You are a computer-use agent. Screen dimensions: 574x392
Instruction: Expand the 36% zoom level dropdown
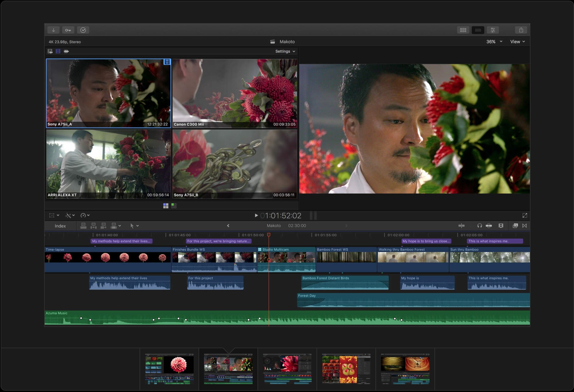point(494,42)
